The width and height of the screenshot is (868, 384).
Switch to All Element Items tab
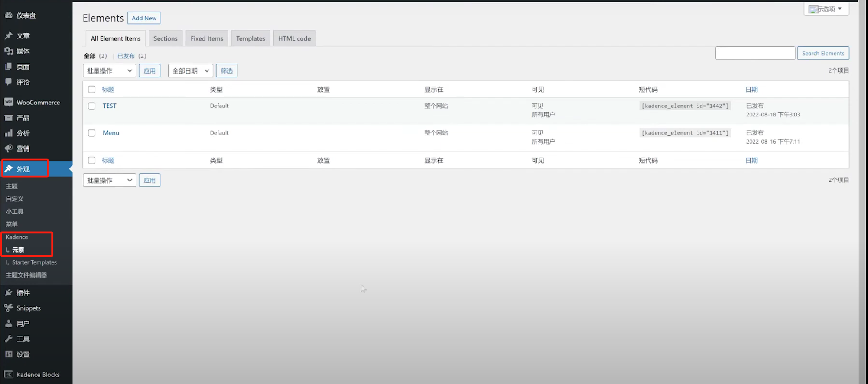[115, 38]
